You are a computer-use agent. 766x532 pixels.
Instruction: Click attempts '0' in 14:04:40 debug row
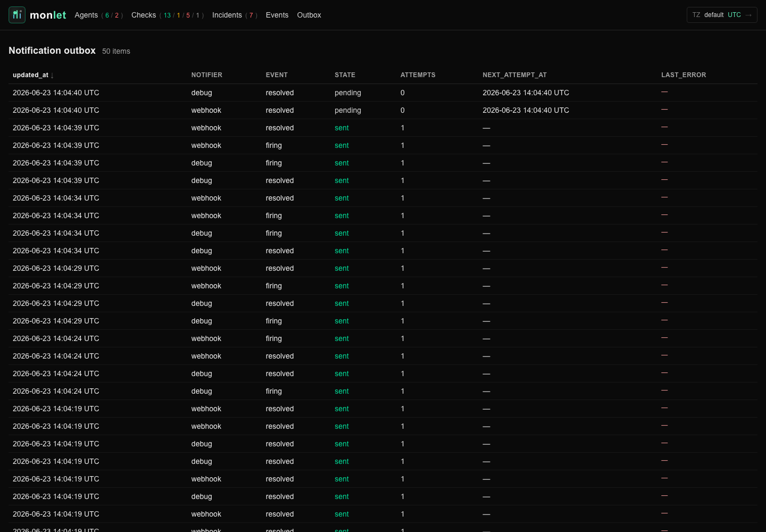click(x=403, y=93)
